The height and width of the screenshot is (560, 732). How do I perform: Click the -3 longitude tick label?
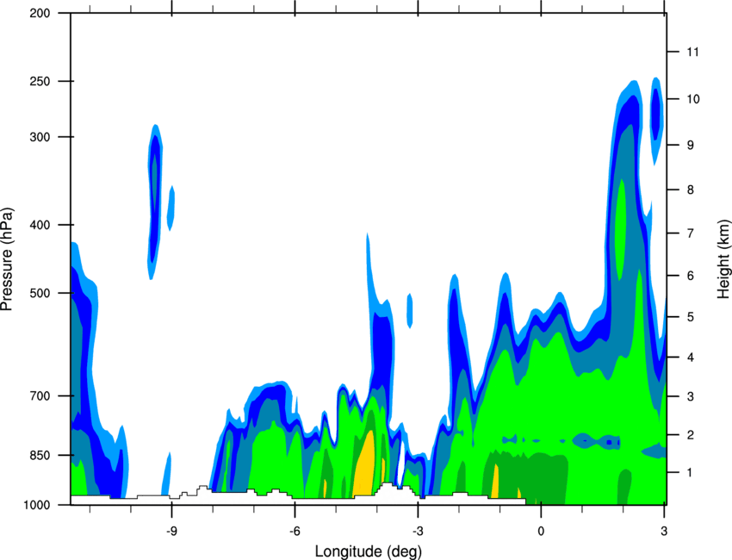418,532
